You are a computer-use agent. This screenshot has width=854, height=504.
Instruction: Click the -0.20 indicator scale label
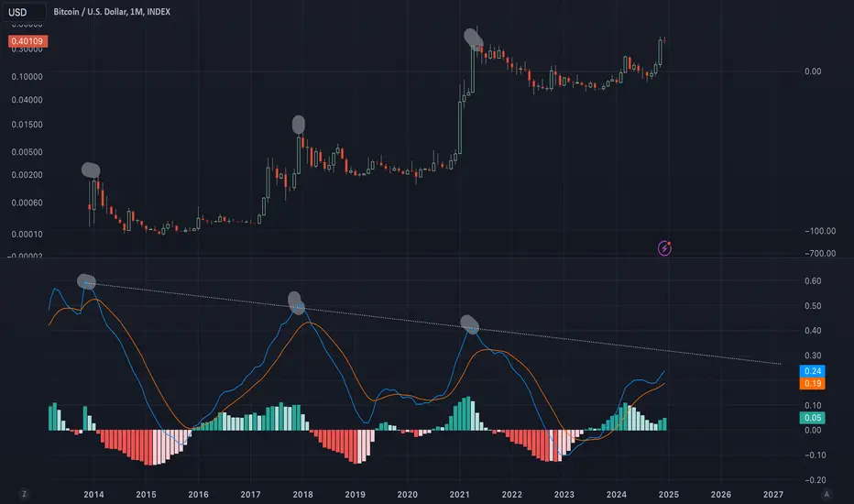[x=815, y=480]
